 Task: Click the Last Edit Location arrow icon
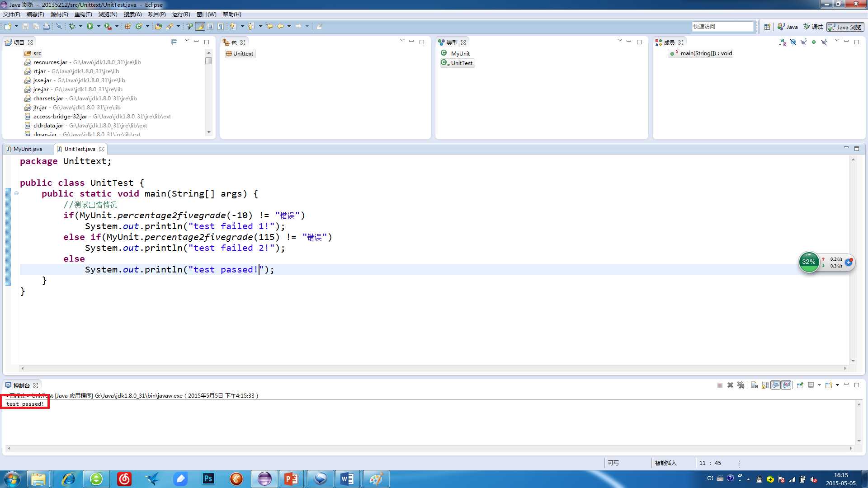pos(269,26)
